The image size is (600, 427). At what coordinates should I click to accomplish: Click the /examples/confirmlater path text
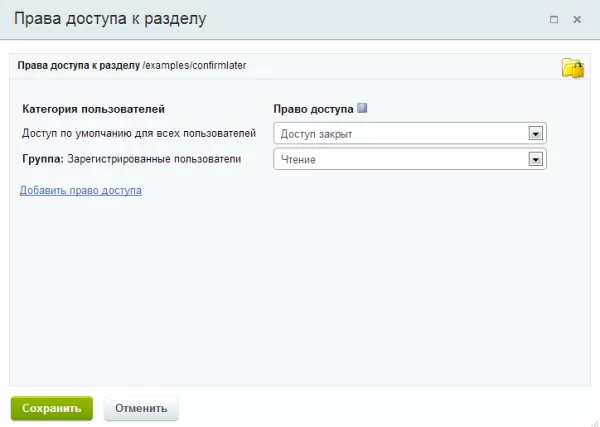click(194, 65)
